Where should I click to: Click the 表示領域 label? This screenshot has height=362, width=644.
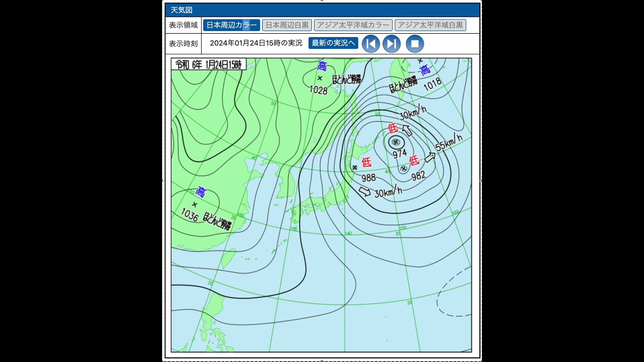click(x=183, y=25)
